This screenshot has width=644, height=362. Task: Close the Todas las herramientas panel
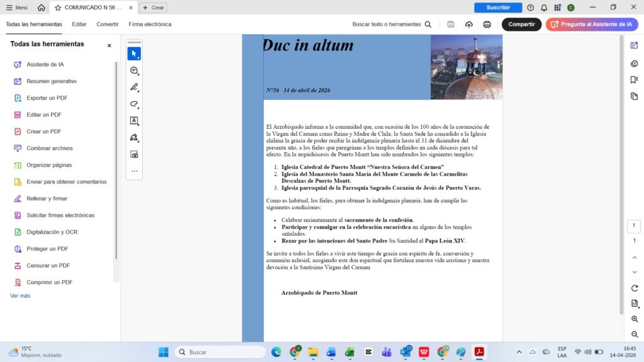(x=109, y=45)
